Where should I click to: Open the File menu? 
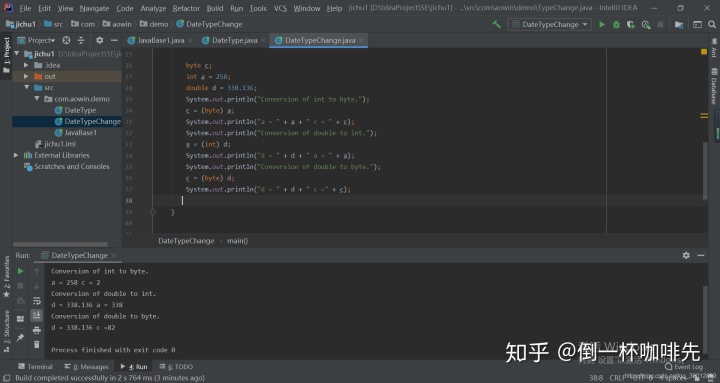(25, 8)
